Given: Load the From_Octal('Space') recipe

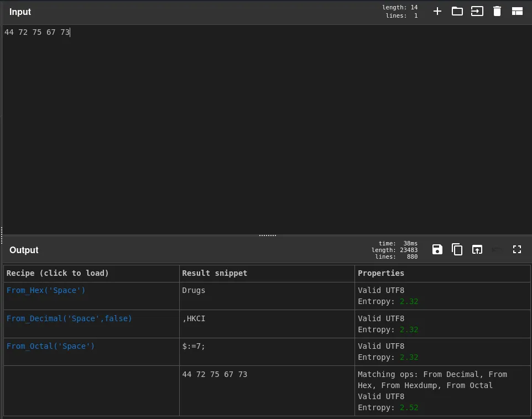Looking at the screenshot, I should click(50, 347).
